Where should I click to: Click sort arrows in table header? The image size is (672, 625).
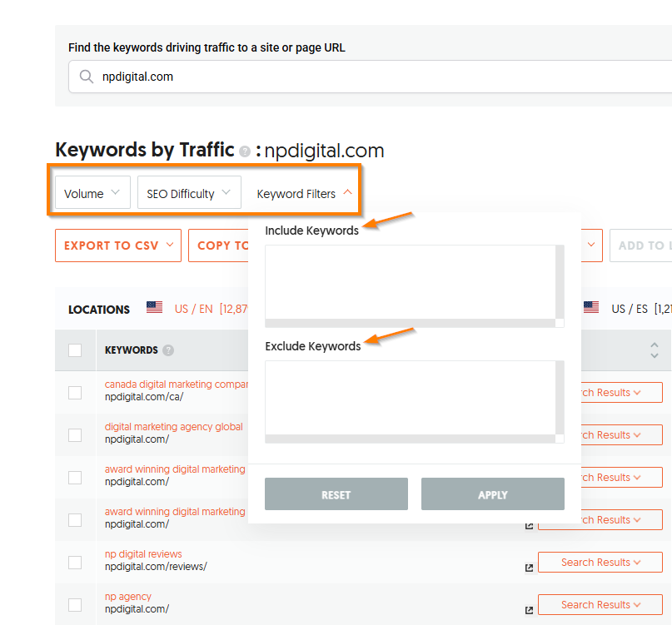654,350
